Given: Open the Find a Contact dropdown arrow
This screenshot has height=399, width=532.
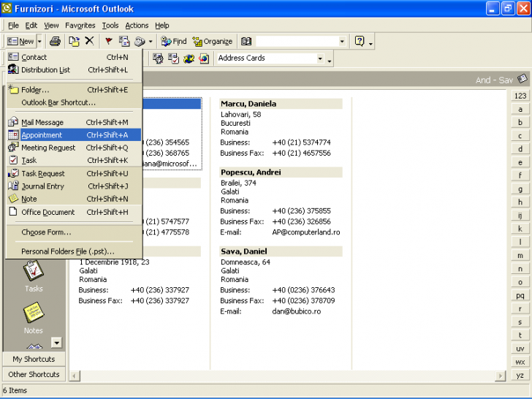Looking at the screenshot, I should [342, 42].
